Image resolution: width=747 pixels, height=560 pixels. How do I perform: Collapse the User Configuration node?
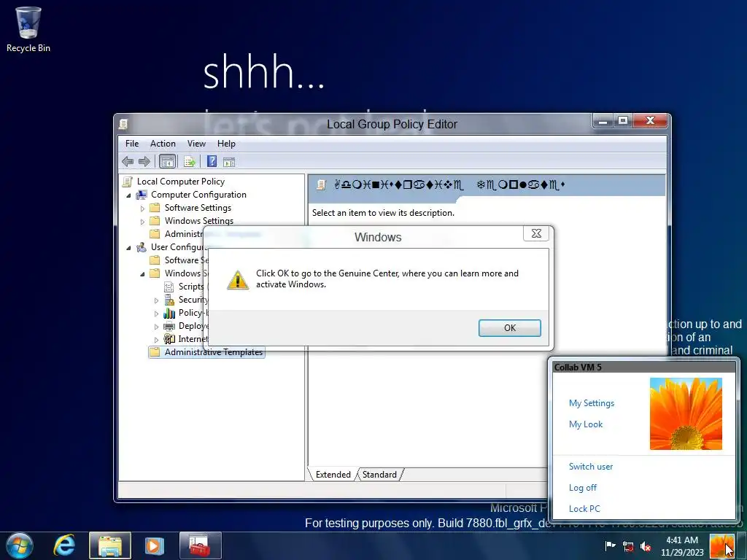point(128,248)
